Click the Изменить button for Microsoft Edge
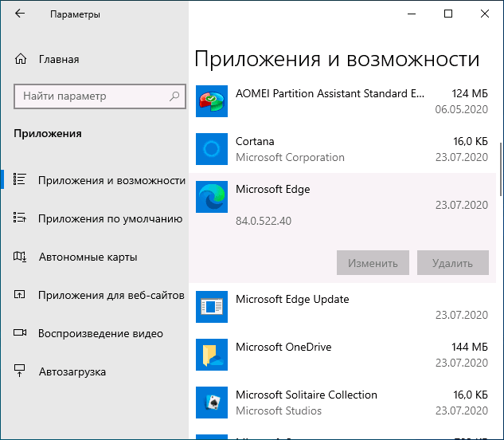Image resolution: width=504 pixels, height=440 pixels. [x=373, y=263]
